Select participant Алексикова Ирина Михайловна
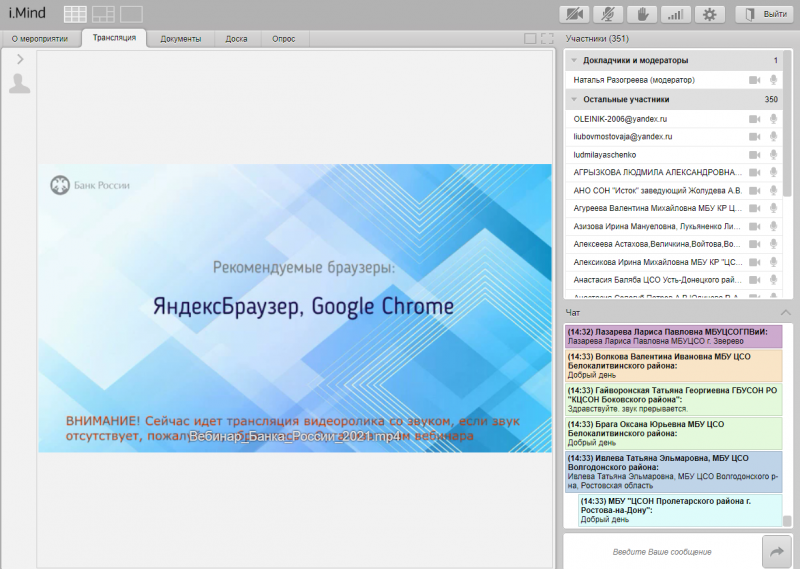This screenshot has height=569, width=800. coord(673,262)
